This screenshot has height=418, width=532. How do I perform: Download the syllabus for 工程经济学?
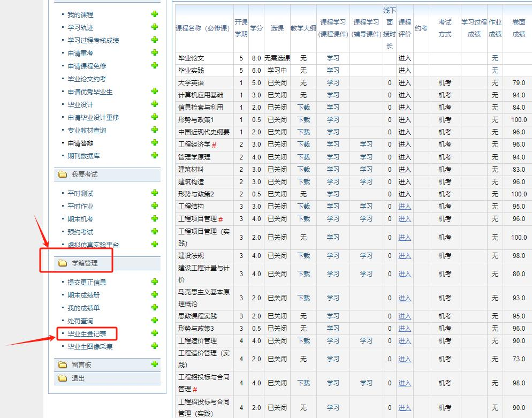tap(303, 145)
